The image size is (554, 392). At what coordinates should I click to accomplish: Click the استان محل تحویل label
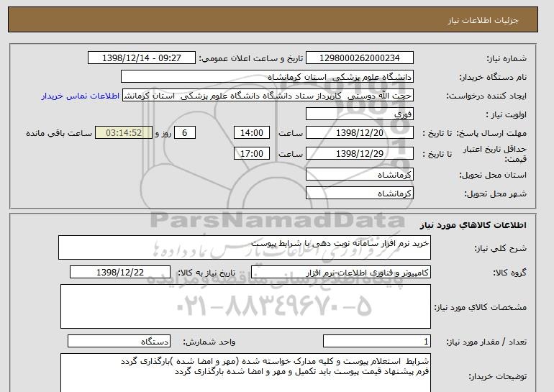point(493,175)
